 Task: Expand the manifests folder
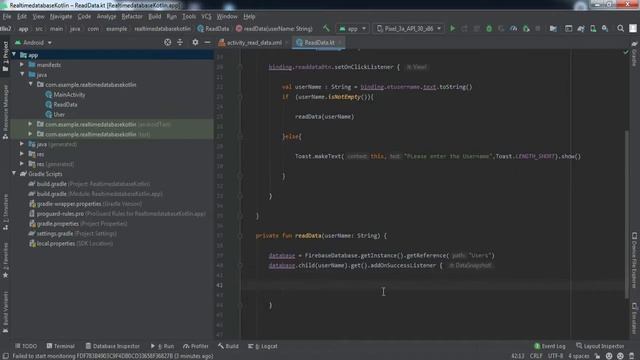click(22, 64)
